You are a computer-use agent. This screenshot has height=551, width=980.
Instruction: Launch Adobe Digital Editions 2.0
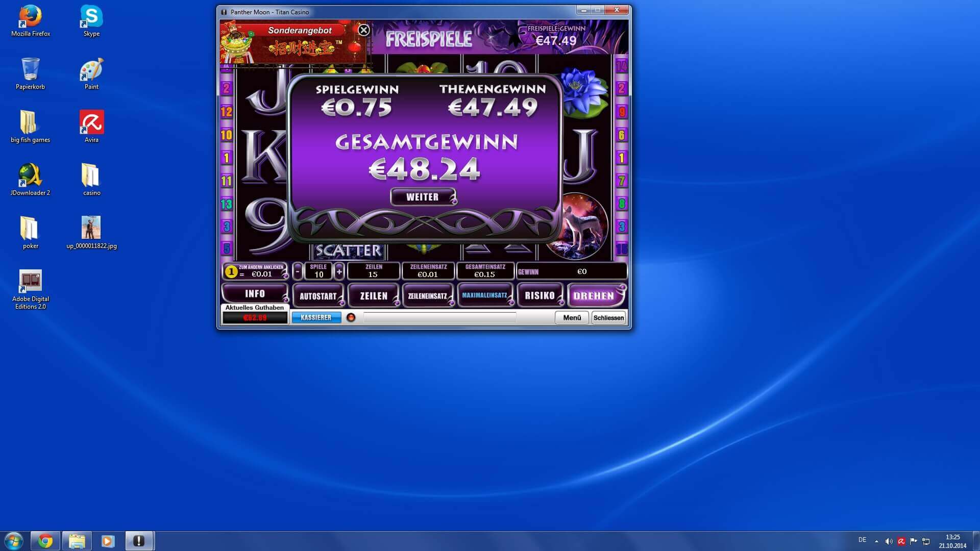click(x=31, y=290)
